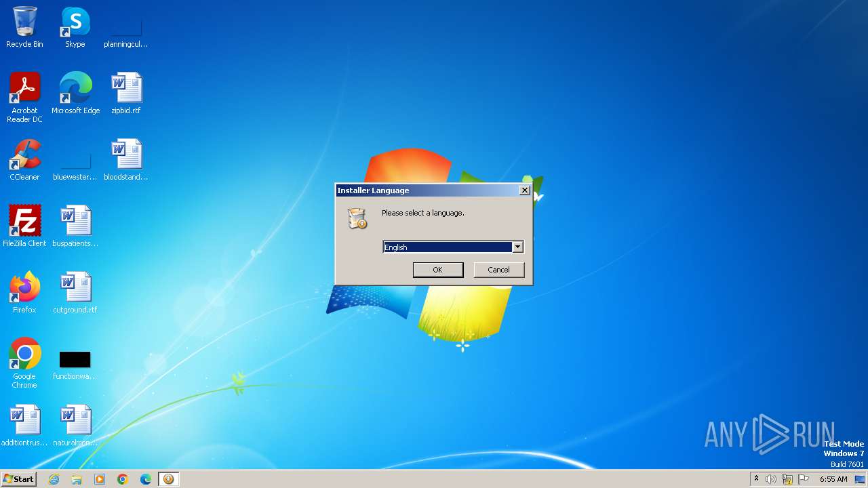Select the buspatients... document
Image resolution: width=868 pixels, height=488 pixels.
coord(75,226)
